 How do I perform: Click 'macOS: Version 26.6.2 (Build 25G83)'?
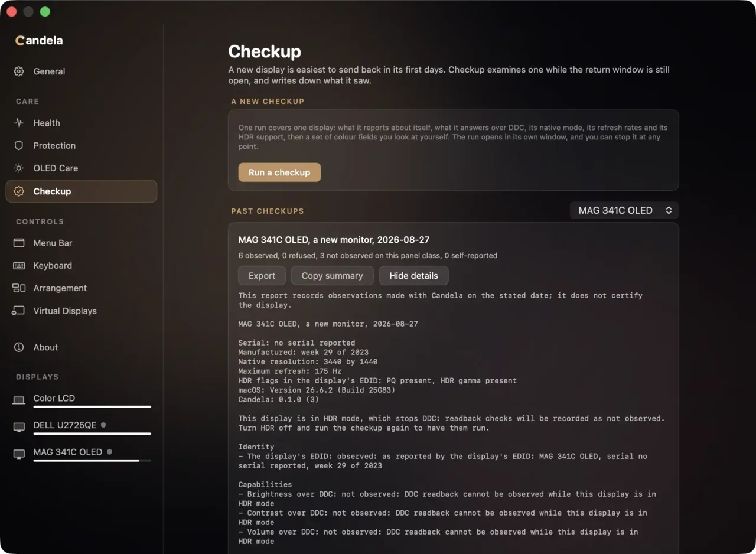point(317,390)
